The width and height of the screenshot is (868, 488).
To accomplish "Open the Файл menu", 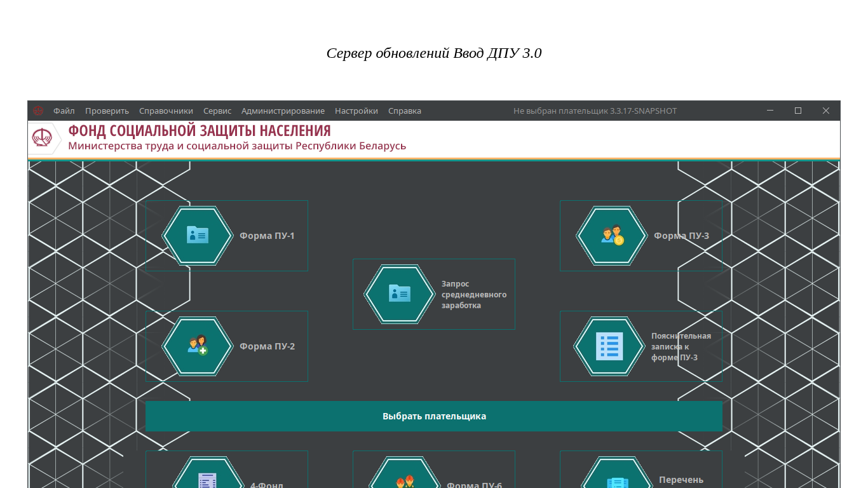I will 64,111.
